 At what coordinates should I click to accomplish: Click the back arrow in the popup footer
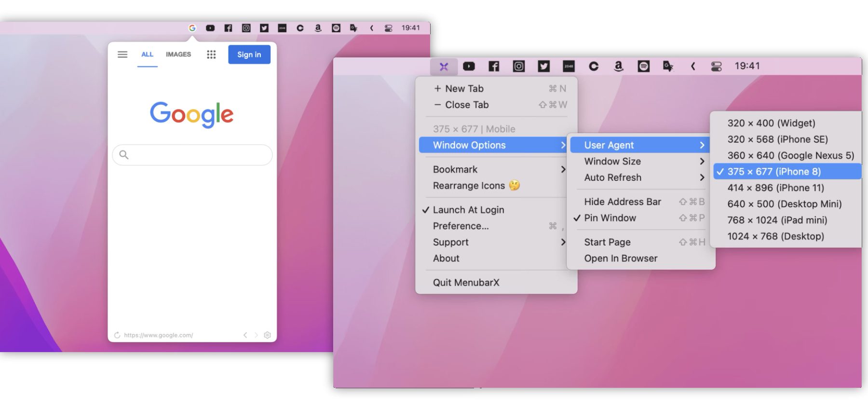point(245,335)
